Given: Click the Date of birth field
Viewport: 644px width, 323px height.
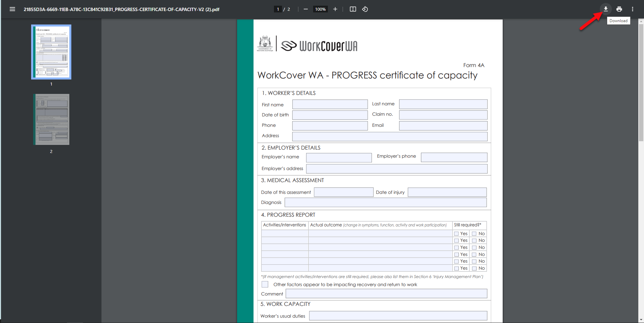Looking at the screenshot, I should [330, 115].
